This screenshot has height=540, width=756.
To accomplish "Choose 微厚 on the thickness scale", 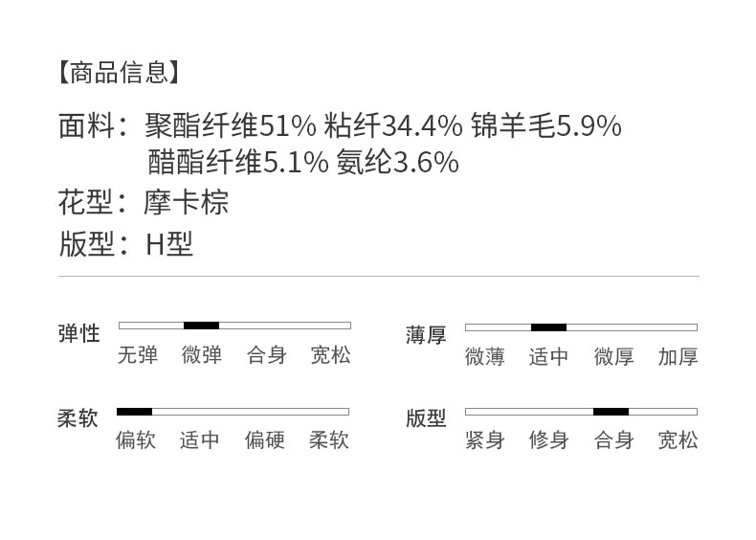I will tap(613, 357).
